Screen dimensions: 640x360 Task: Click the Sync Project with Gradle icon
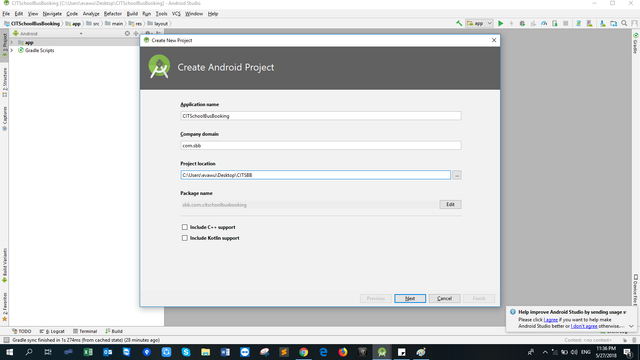pos(578,24)
